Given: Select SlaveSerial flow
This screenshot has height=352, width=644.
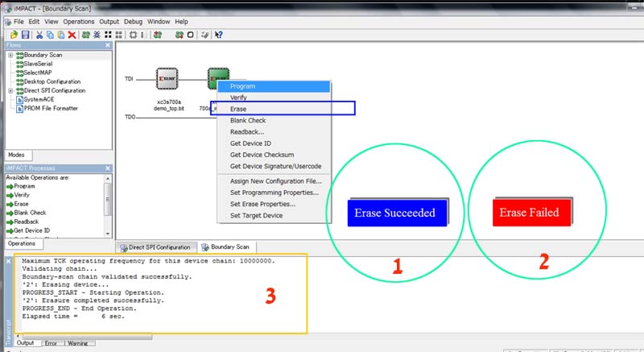Looking at the screenshot, I should point(38,64).
